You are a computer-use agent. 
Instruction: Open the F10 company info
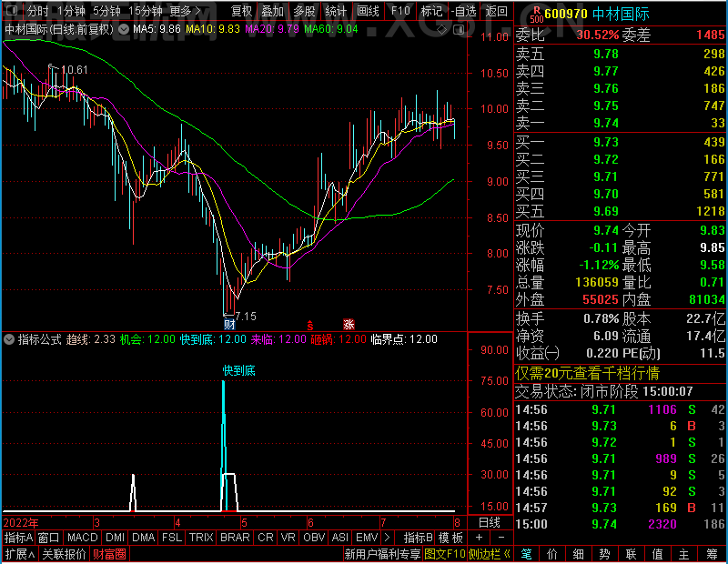(x=400, y=11)
